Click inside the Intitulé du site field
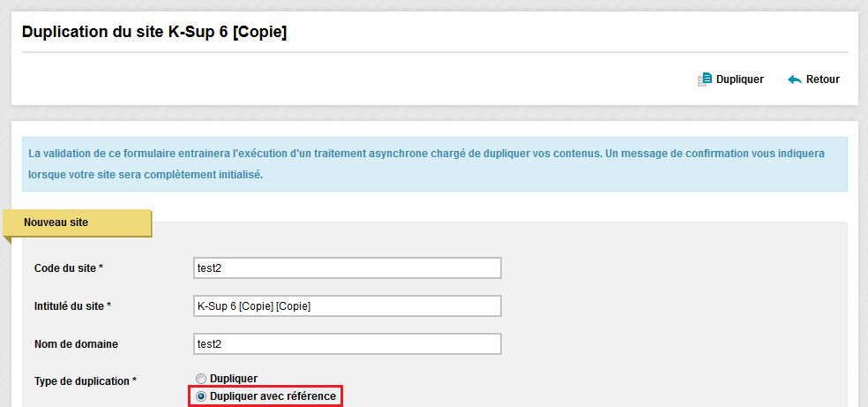 (347, 305)
